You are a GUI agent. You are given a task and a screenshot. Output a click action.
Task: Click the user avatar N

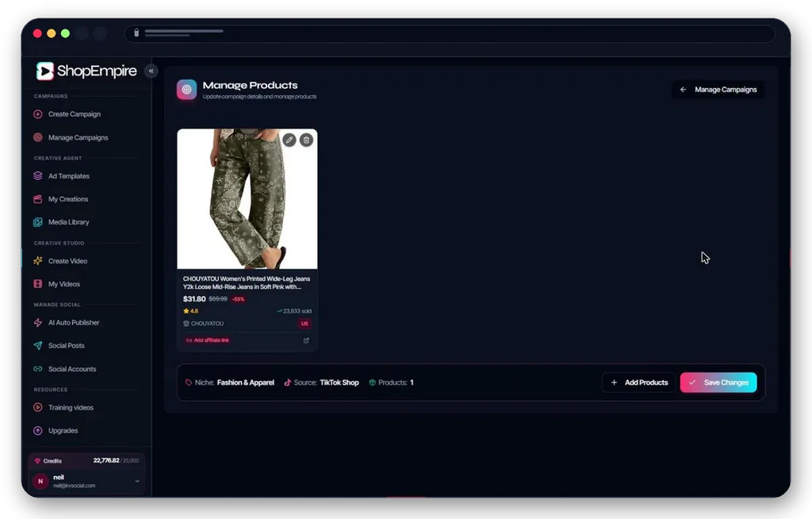40,481
